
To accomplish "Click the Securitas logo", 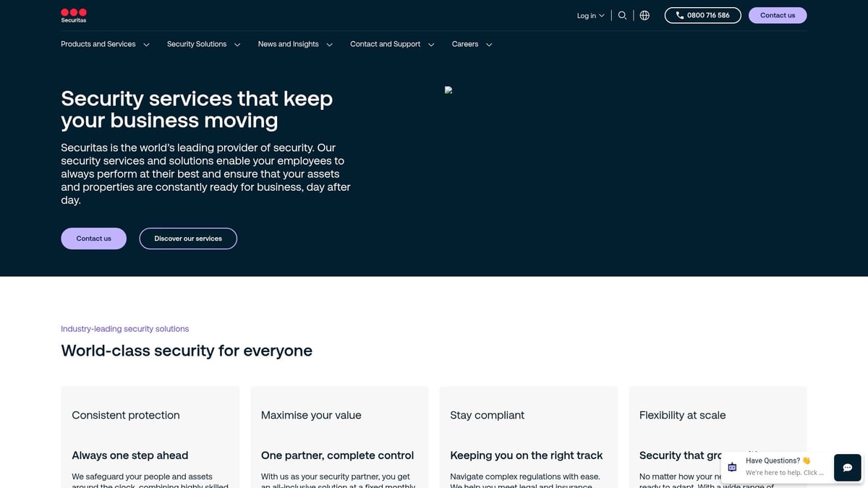I will click(x=74, y=15).
